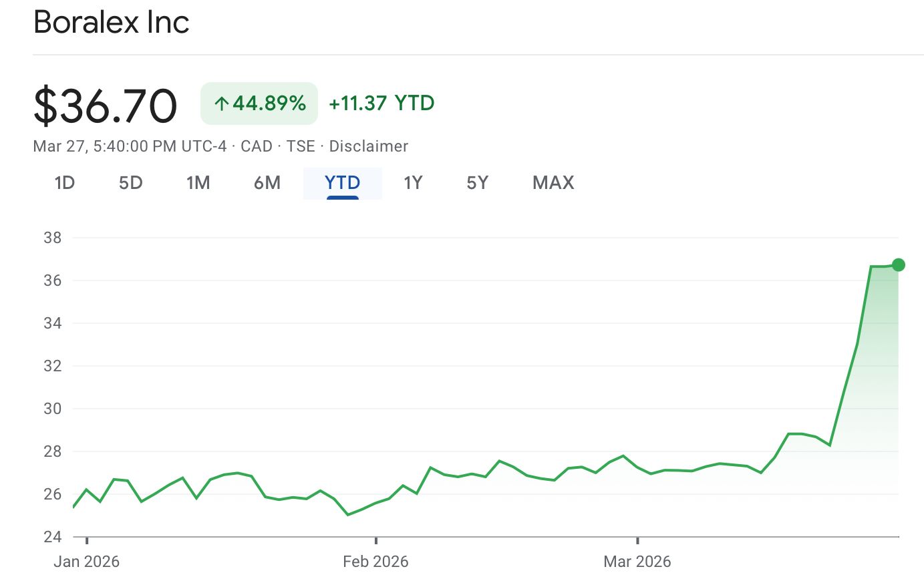Select the 5Y time range
Viewport: 924px width, 587px height.
(477, 183)
